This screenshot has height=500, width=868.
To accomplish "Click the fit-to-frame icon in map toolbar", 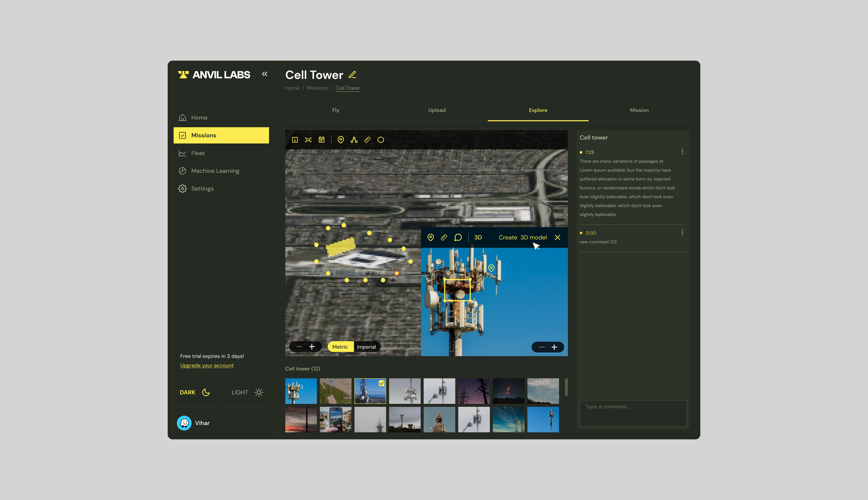I will (308, 140).
